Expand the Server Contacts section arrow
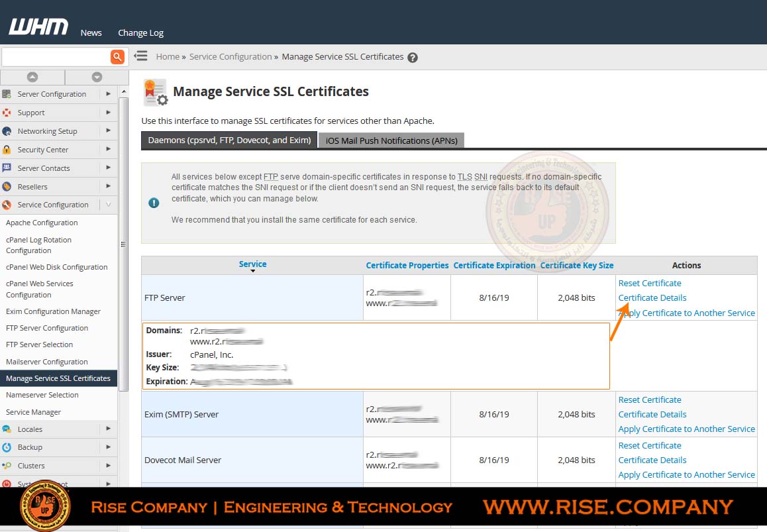 coord(108,168)
